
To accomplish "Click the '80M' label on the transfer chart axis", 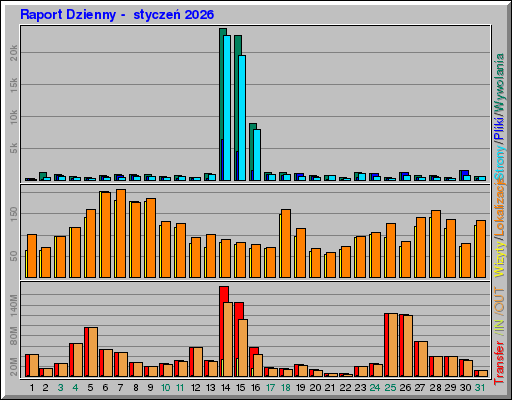I will click(14, 336).
